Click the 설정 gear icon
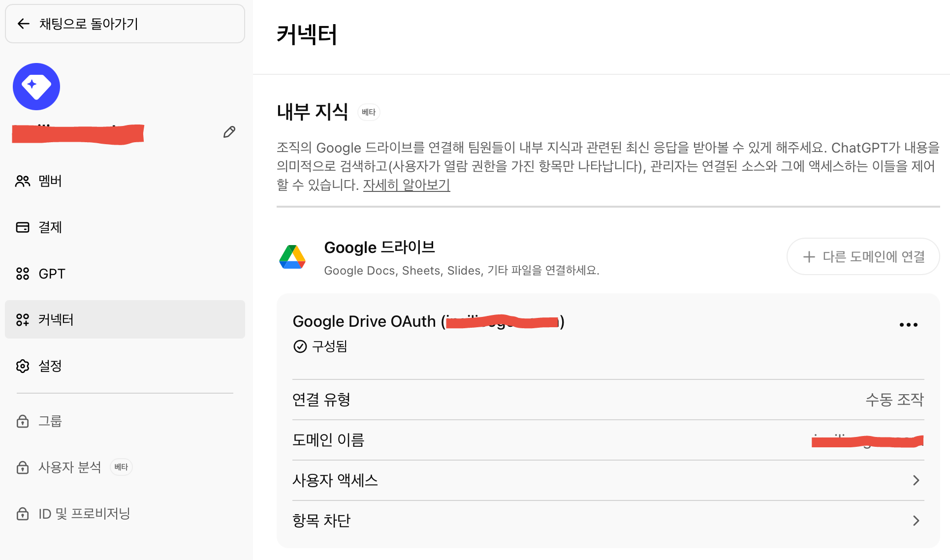 tap(23, 366)
